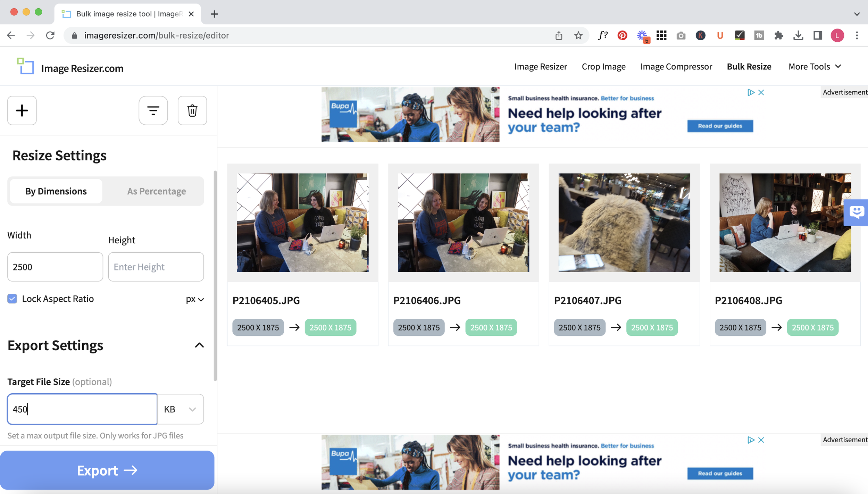This screenshot has height=494, width=868.
Task: Click the Enter Height input field
Action: pyautogui.click(x=156, y=267)
